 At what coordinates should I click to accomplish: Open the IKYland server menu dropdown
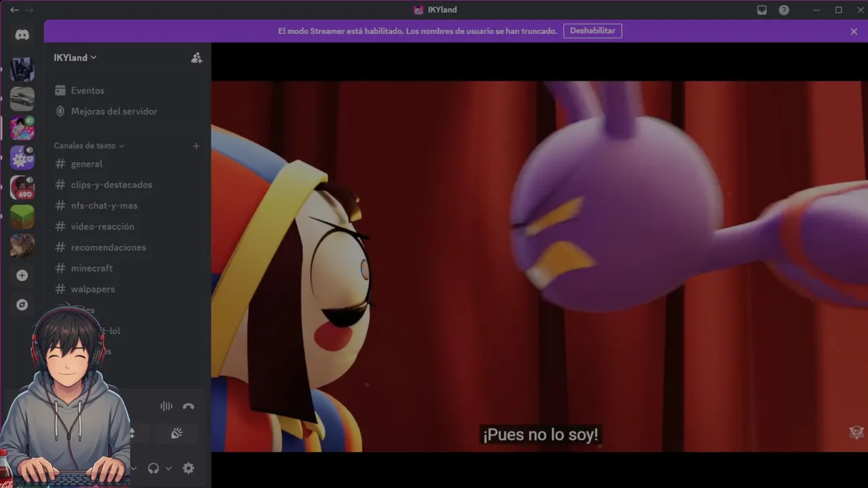pyautogui.click(x=75, y=58)
